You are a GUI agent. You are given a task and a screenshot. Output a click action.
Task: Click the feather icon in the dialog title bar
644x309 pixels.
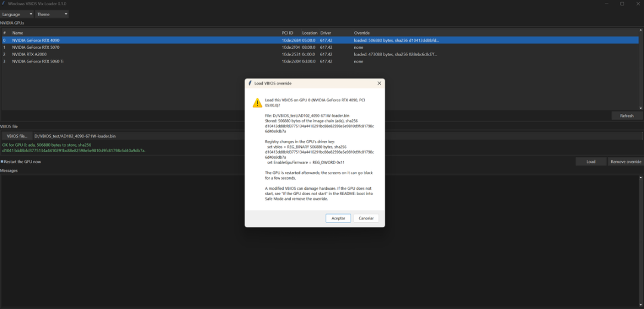pyautogui.click(x=250, y=83)
